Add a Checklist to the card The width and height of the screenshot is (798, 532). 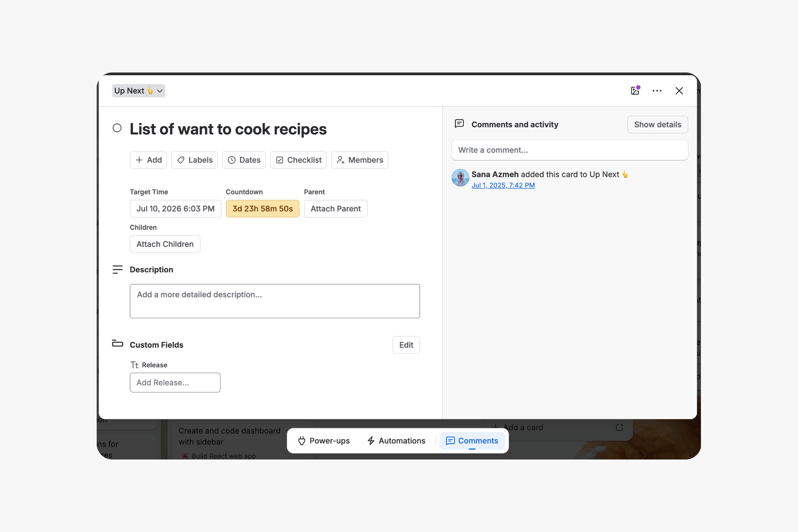299,160
